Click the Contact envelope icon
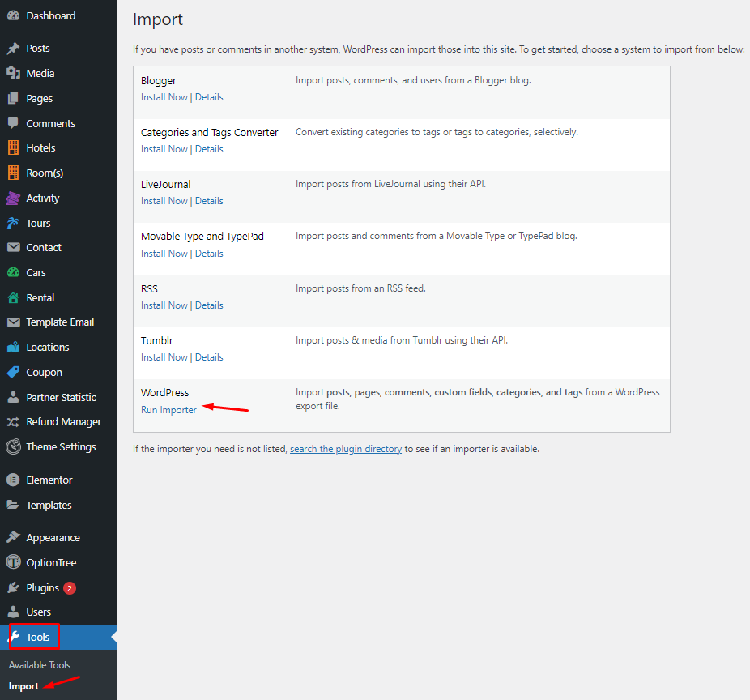 pyautogui.click(x=14, y=247)
